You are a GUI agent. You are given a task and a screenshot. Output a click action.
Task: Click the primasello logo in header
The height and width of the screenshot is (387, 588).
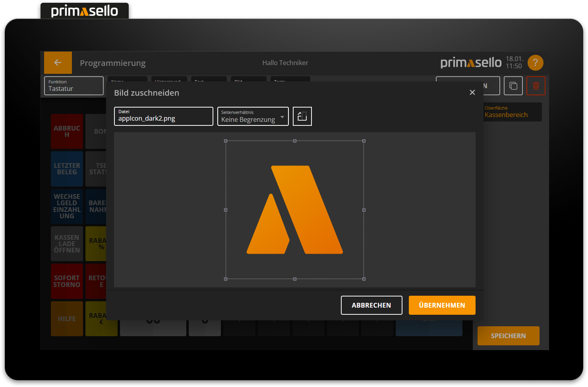tap(471, 63)
